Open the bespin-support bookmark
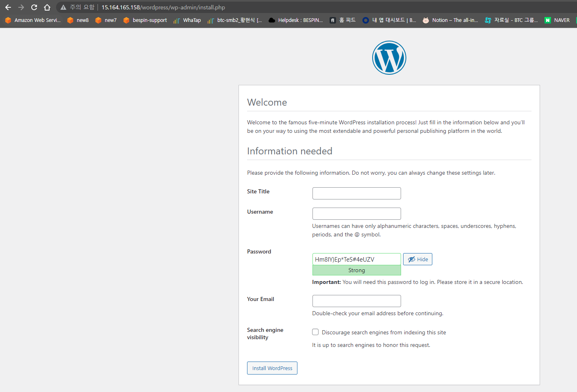Viewport: 577px width, 392px height. 145,20
